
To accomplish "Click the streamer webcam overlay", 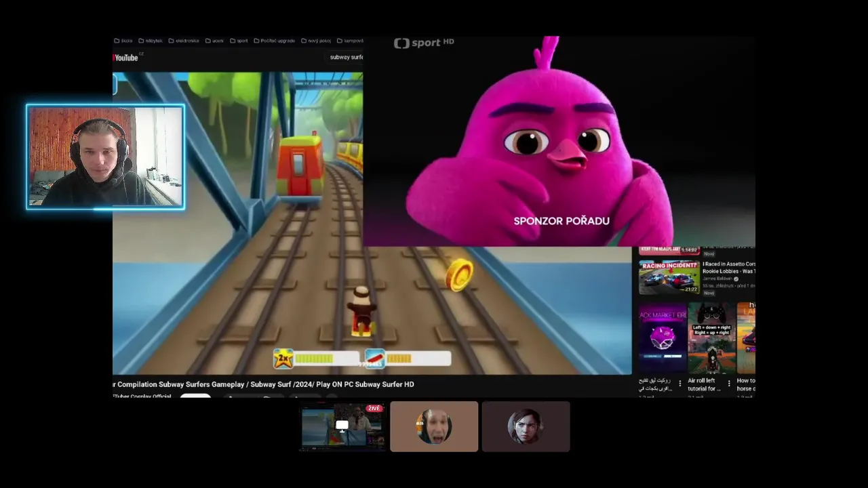I will point(105,157).
